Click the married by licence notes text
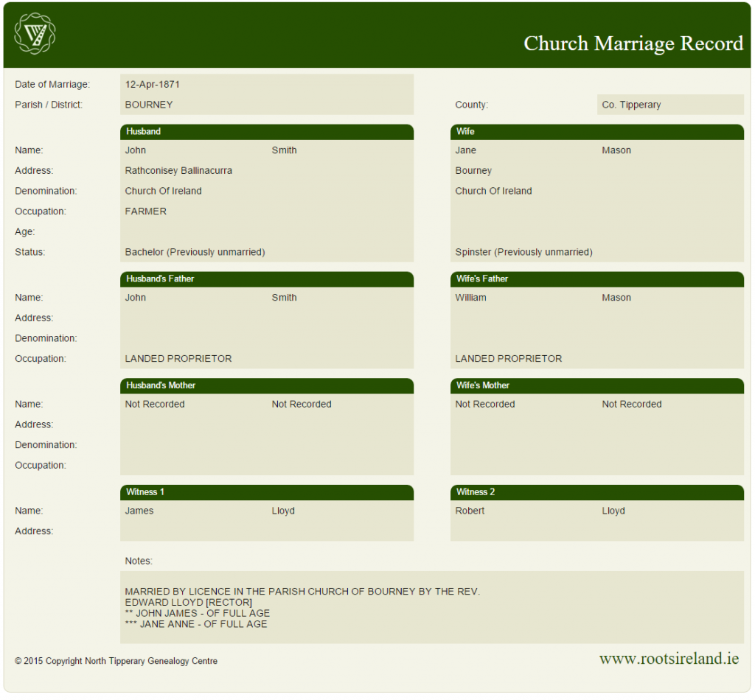 point(302,592)
